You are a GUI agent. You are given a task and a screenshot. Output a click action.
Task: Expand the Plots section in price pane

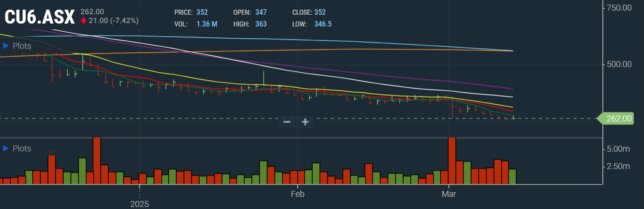pos(17,46)
